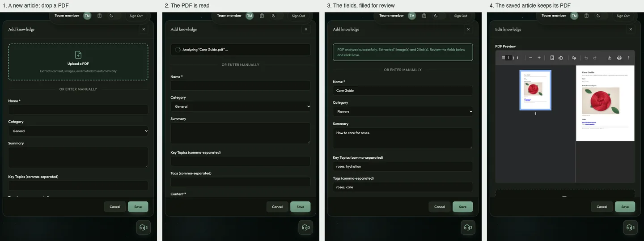Toggle dark mode moon in step 4 header
The height and width of the screenshot is (241, 644).
(598, 16)
